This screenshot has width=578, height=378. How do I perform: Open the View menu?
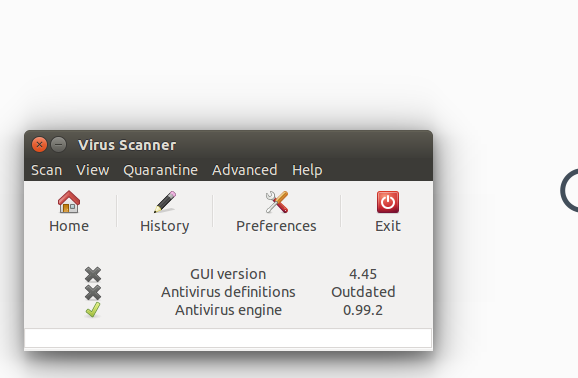[x=93, y=170]
